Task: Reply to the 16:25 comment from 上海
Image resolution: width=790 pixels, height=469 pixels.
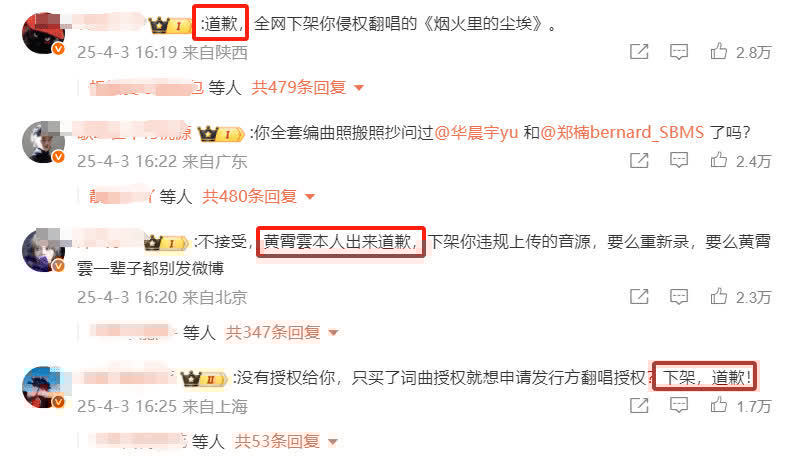Action: coord(679,406)
